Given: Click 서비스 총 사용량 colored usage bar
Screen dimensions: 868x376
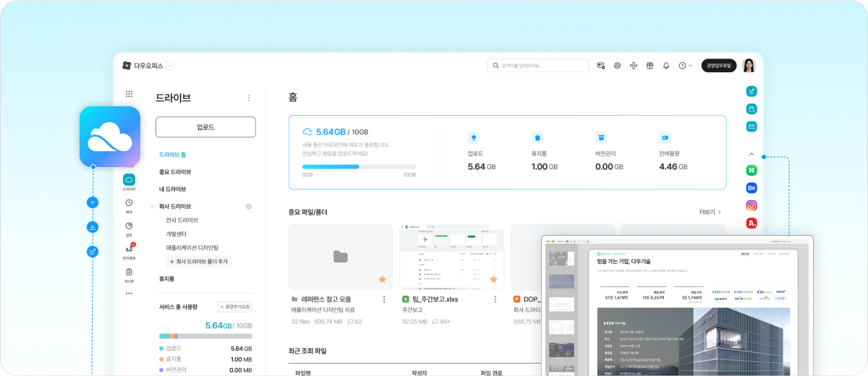Looking at the screenshot, I should [205, 336].
